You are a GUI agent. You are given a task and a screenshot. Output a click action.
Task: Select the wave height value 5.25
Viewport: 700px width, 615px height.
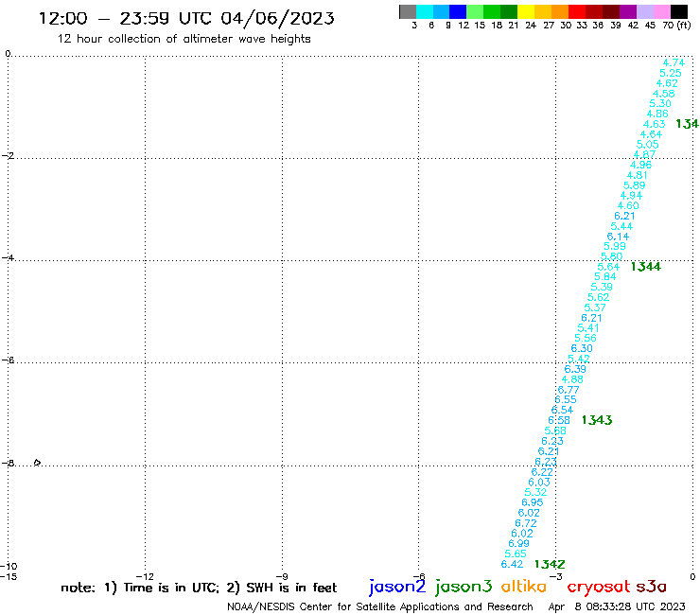(671, 73)
